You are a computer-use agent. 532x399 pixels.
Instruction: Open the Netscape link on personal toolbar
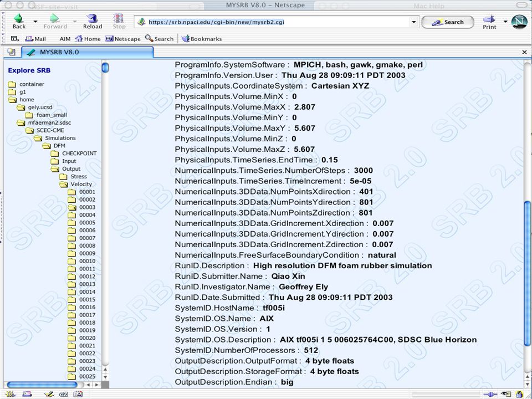tap(123, 39)
